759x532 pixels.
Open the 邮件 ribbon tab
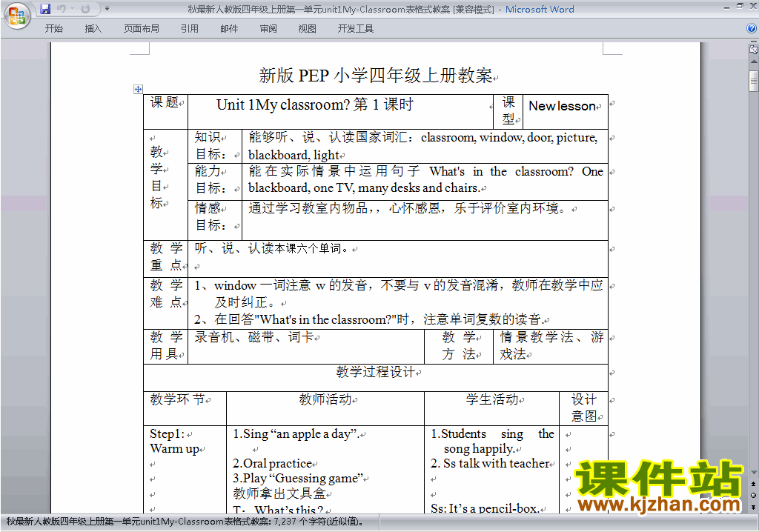point(229,29)
